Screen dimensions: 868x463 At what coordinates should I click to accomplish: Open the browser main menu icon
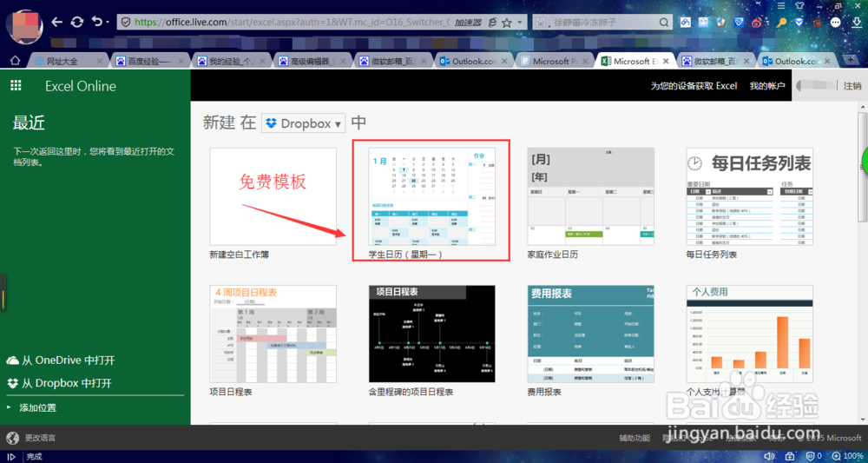(782, 5)
